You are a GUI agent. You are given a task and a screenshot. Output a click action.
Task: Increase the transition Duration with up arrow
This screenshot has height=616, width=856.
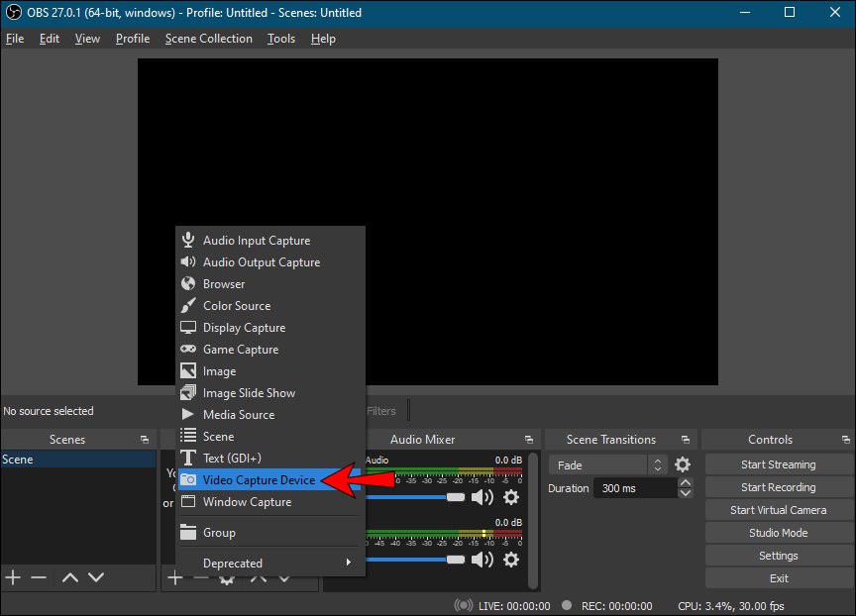click(x=686, y=482)
